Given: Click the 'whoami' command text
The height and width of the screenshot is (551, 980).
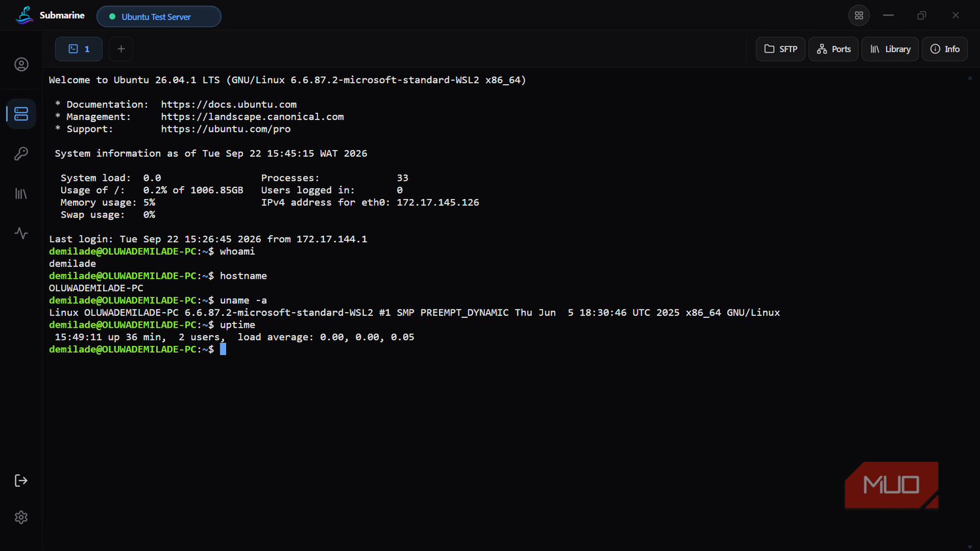Looking at the screenshot, I should click(237, 251).
